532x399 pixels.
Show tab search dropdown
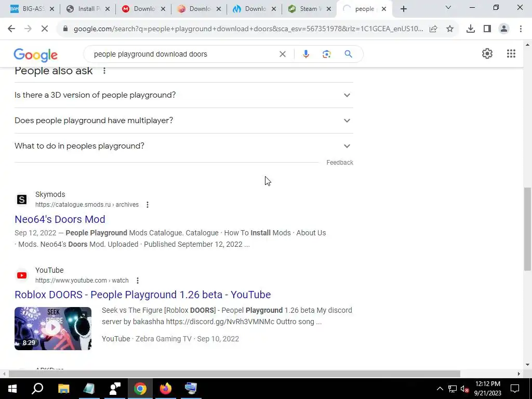coord(448,7)
